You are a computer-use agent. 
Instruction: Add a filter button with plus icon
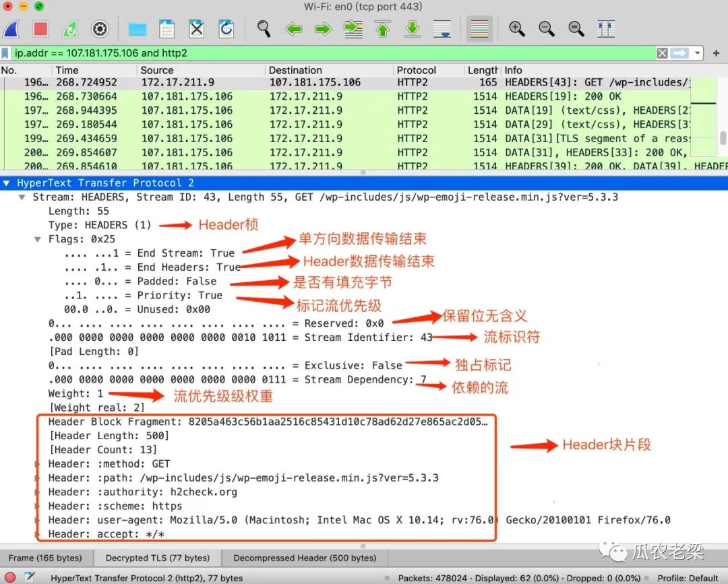(x=717, y=53)
